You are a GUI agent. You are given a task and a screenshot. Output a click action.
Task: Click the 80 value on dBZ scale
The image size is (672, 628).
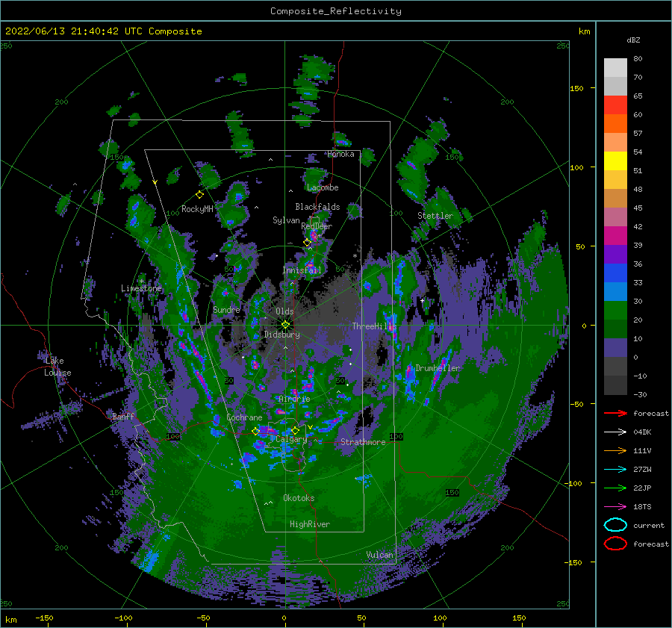638,59
